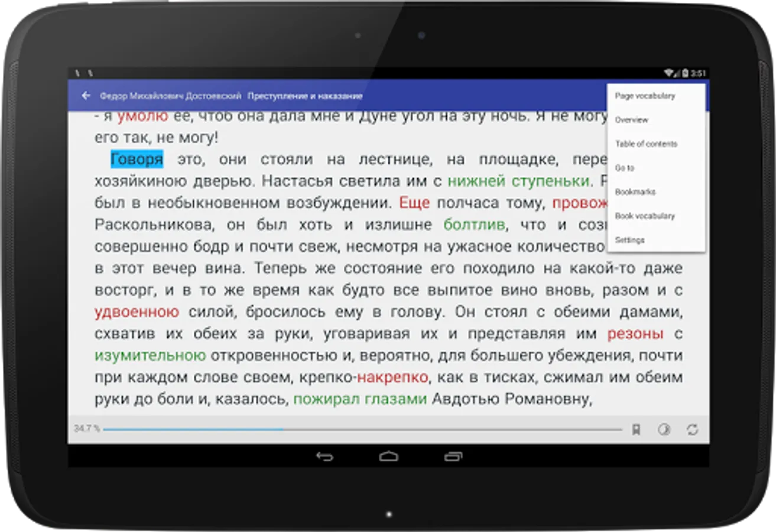Viewport: 776px width, 532px height.
Task: Tap the rotate/refresh icon in the bottom bar
Action: click(693, 430)
